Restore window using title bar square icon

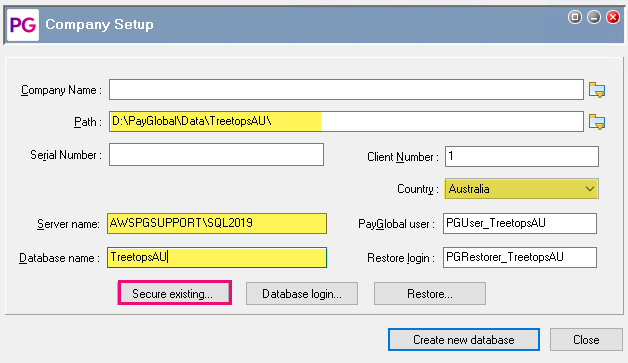pos(575,17)
